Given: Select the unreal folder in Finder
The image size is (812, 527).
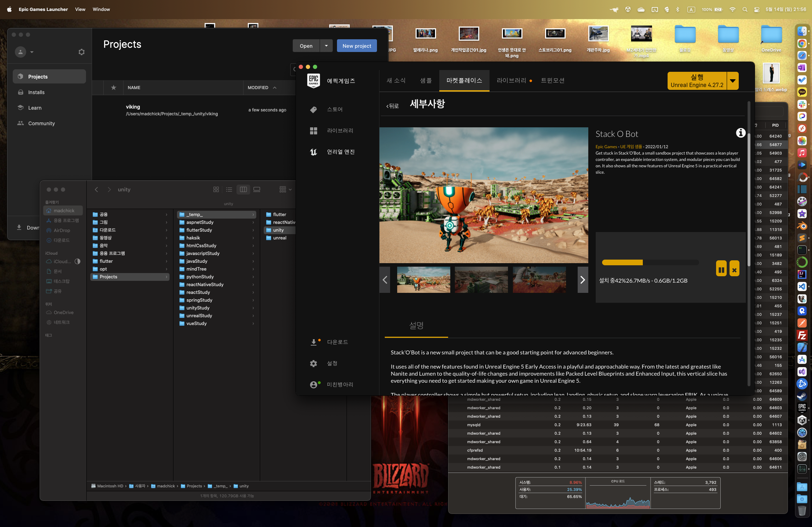Looking at the screenshot, I should tap(280, 238).
